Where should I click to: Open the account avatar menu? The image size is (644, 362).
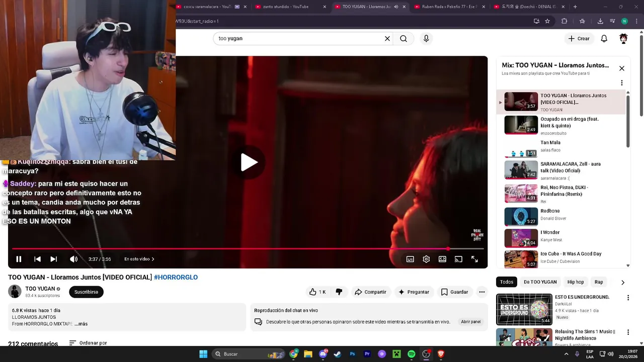pos(623,39)
